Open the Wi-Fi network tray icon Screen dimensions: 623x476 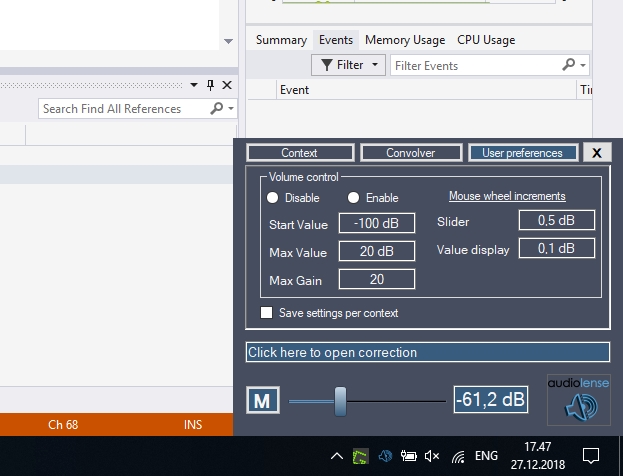(x=458, y=456)
